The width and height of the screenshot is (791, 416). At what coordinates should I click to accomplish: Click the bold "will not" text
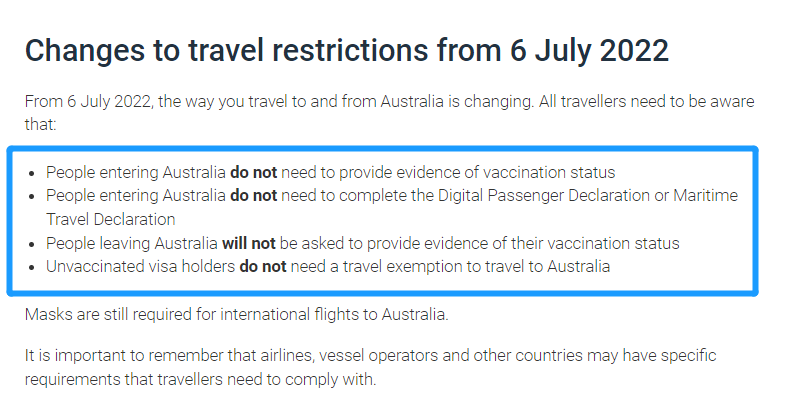point(249,243)
